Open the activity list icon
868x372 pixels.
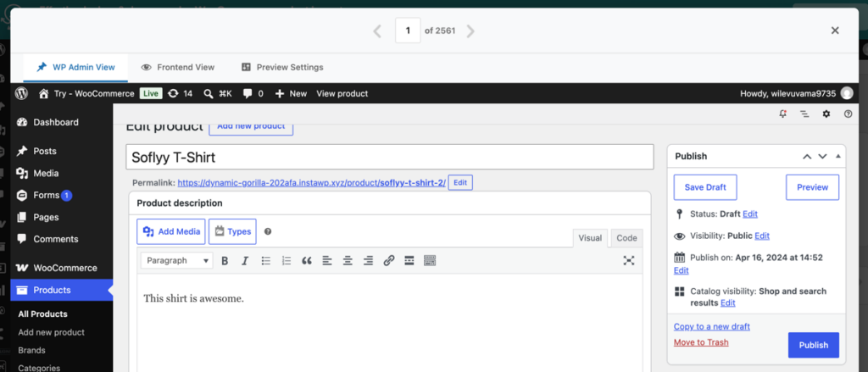(x=804, y=114)
